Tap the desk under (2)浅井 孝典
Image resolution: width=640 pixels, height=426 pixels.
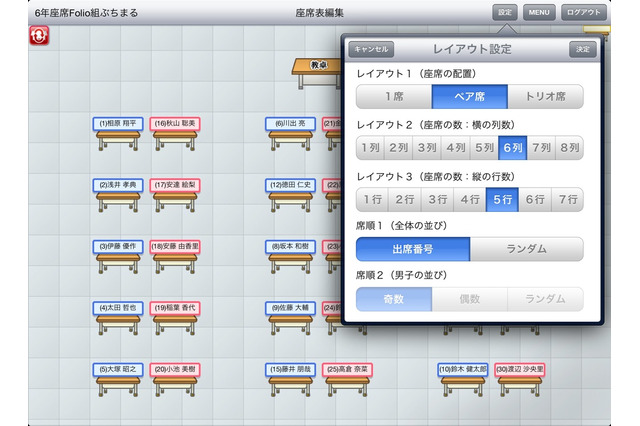point(118,202)
